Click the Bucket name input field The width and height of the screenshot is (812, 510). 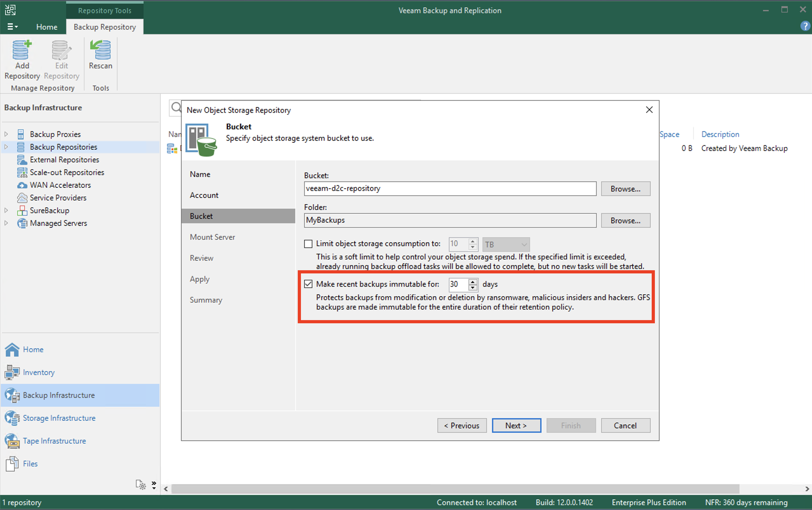pyautogui.click(x=450, y=189)
